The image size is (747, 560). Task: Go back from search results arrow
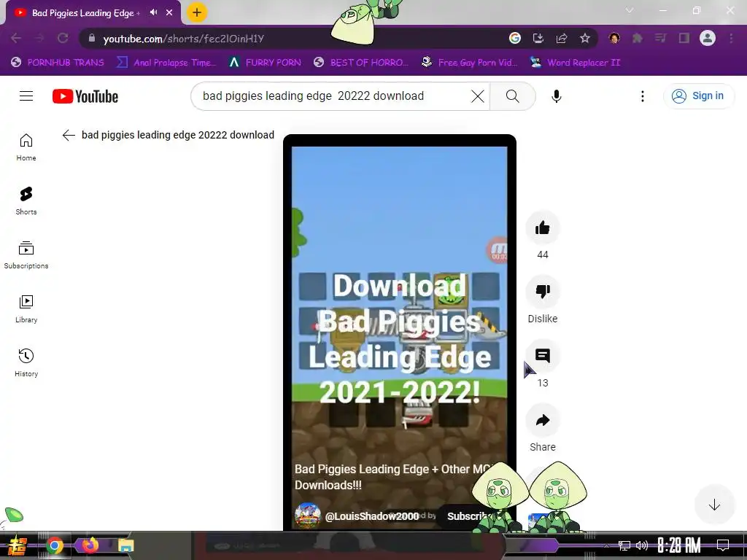(69, 135)
